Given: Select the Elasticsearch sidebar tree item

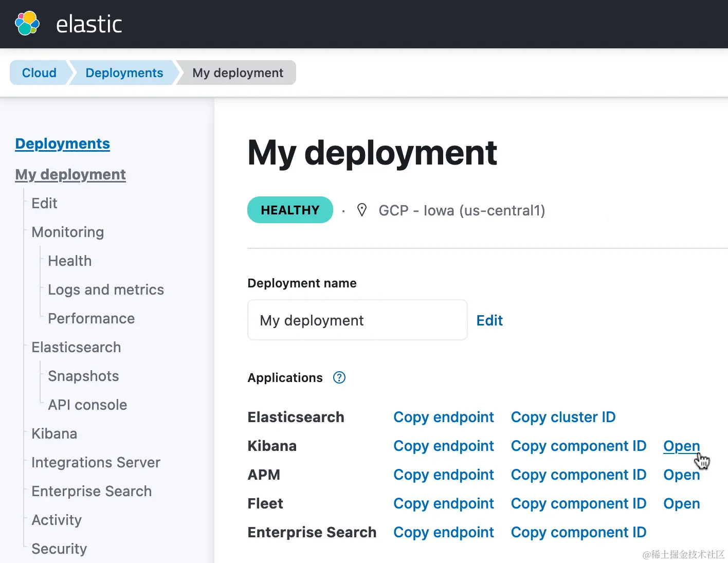Looking at the screenshot, I should tap(76, 347).
